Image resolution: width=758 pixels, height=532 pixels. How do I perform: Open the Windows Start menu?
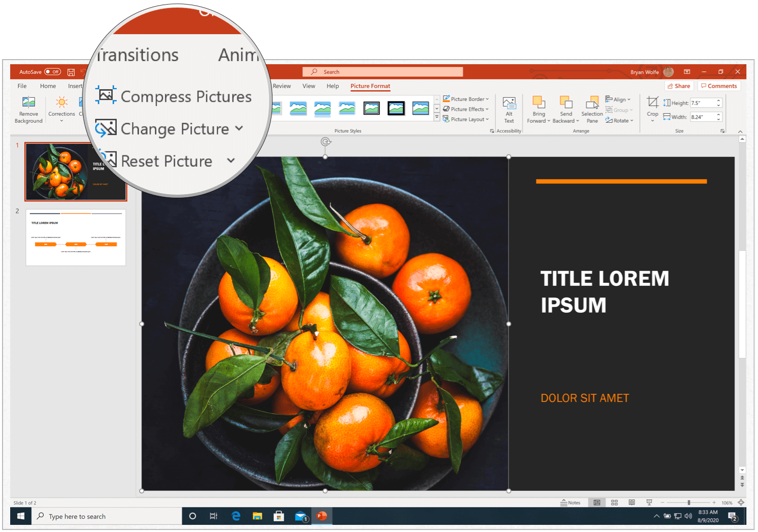21,516
